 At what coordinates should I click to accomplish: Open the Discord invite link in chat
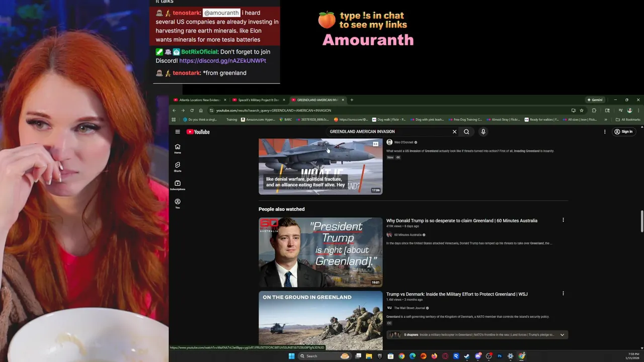pyautogui.click(x=222, y=61)
